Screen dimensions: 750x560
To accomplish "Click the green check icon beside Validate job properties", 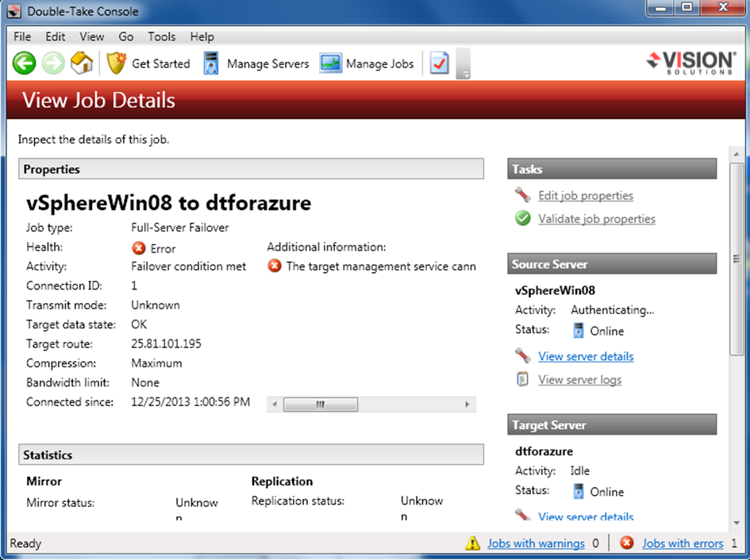I will [x=523, y=218].
